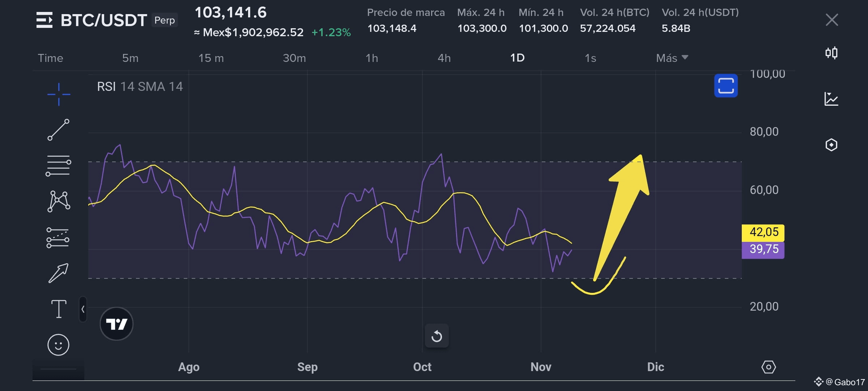Select the 15 m timeframe
Viewport: 868px width, 391px height.
tap(211, 58)
